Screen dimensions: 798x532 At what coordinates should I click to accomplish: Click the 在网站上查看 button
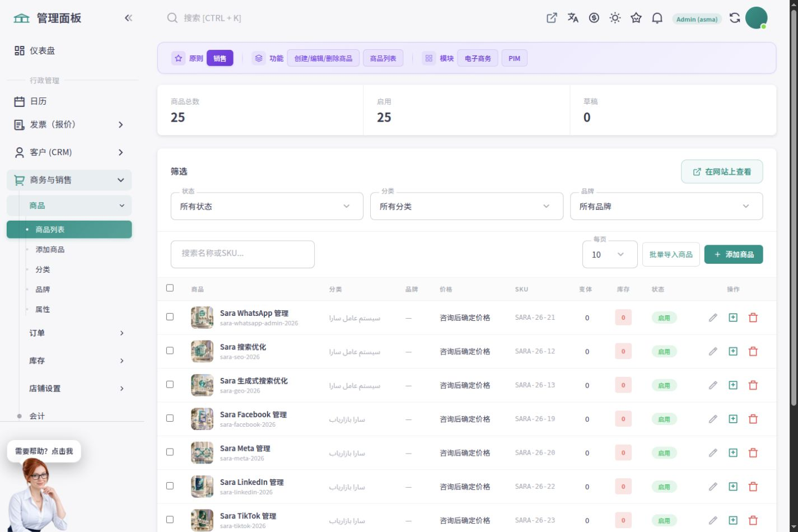(722, 171)
